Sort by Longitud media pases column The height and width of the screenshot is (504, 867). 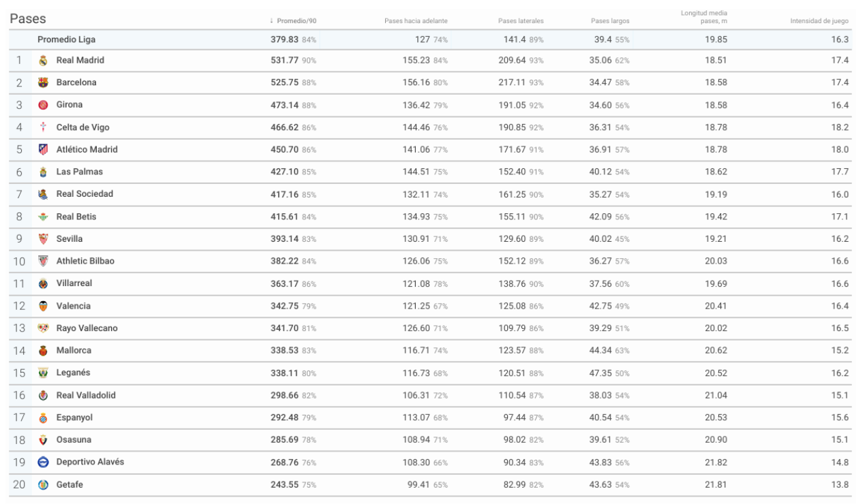click(705, 17)
